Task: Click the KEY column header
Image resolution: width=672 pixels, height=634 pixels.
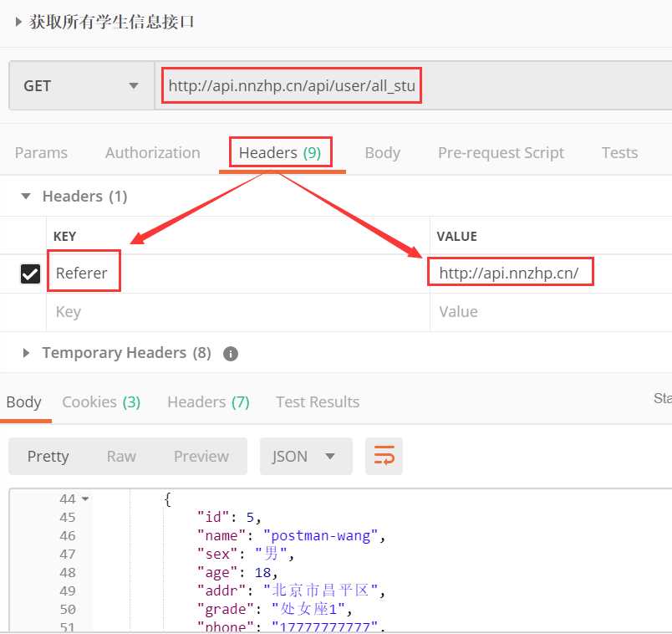Action: (x=64, y=237)
